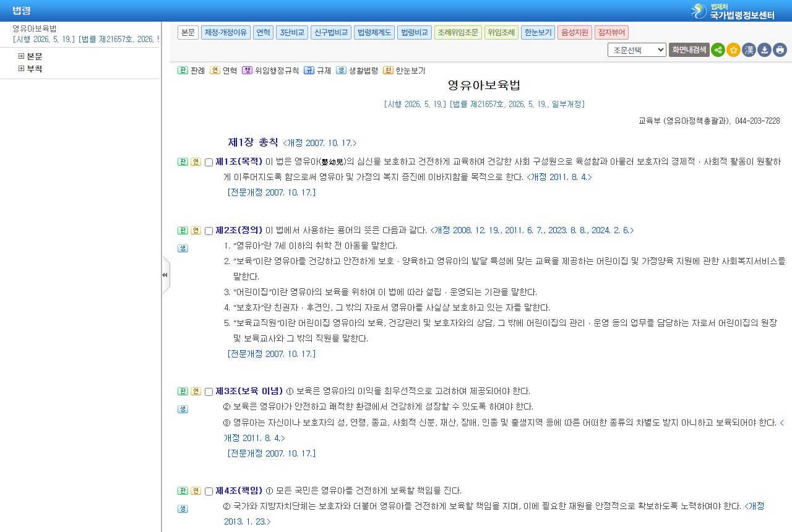The image size is (792, 532).
Task: Open the 연혁 tab
Action: (x=263, y=33)
